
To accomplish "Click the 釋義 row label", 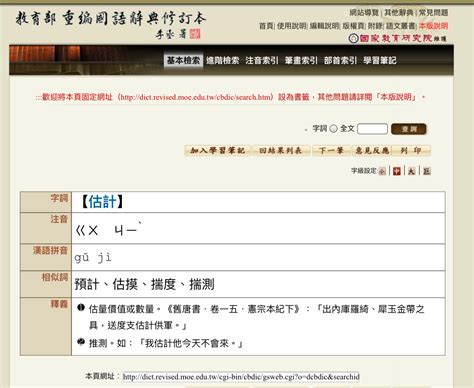I will (59, 304).
